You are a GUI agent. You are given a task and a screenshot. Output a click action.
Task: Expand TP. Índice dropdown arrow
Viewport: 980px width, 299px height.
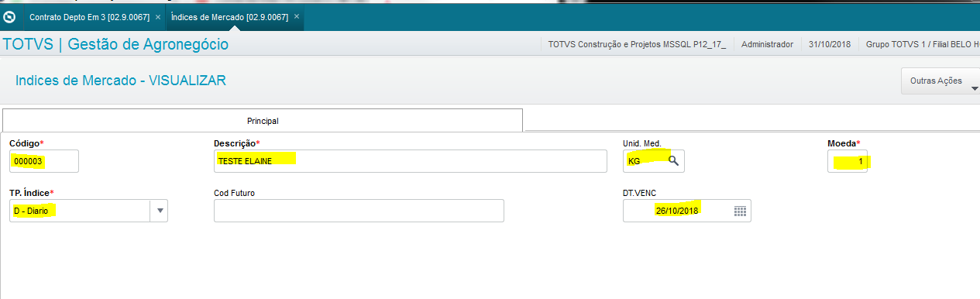[160, 211]
